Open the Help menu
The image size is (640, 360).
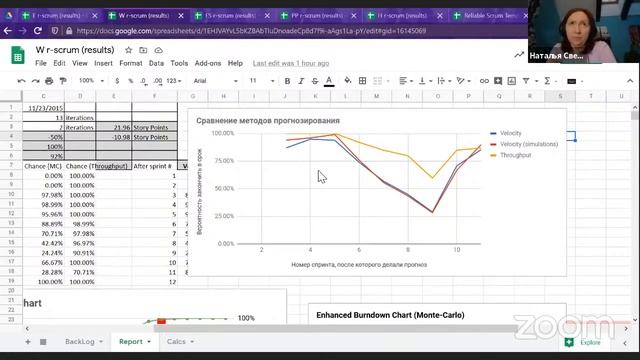tap(235, 63)
